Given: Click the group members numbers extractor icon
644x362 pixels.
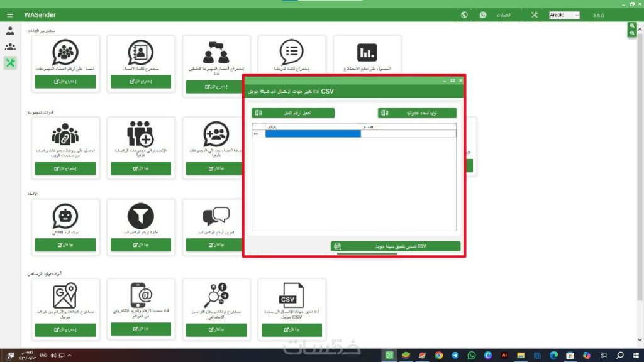Looking at the screenshot, I should [x=65, y=52].
